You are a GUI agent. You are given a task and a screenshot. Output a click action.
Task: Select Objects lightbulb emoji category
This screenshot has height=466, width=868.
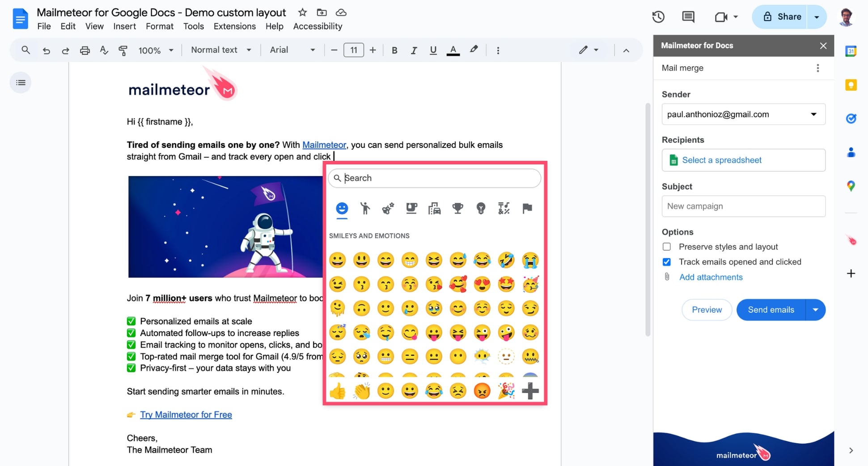[481, 208]
